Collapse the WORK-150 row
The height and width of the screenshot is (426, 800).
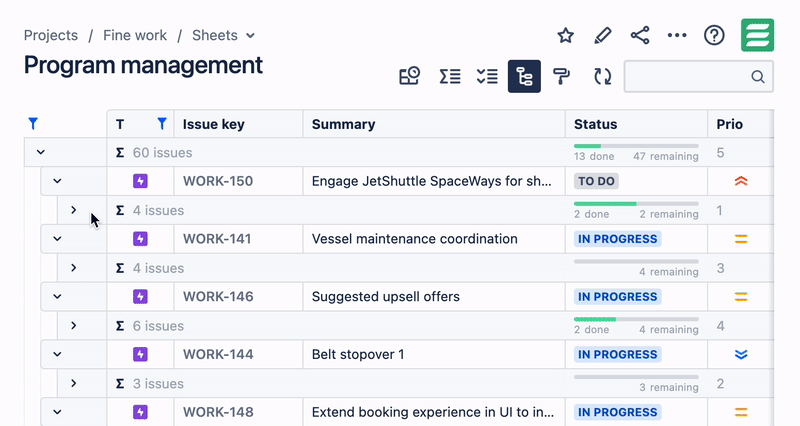coord(57,181)
